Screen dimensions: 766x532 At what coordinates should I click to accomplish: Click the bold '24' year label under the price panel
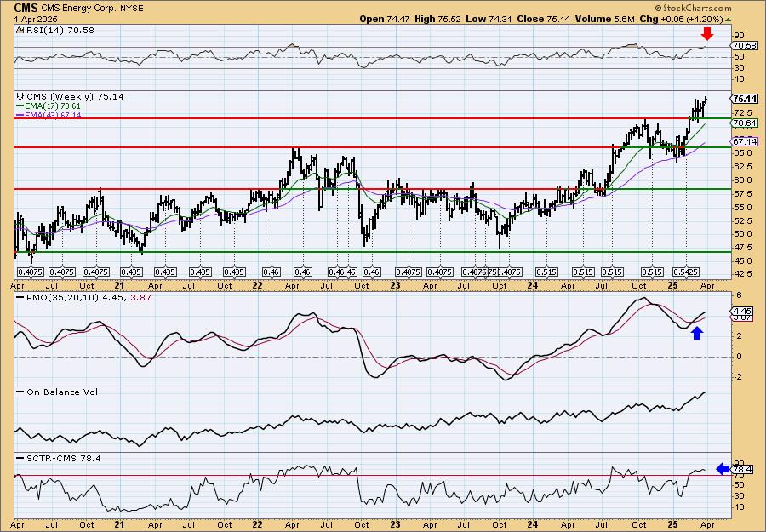tap(533, 286)
